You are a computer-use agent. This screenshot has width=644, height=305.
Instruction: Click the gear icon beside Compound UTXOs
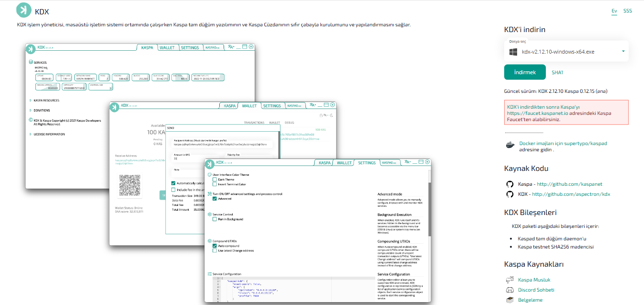(210, 241)
